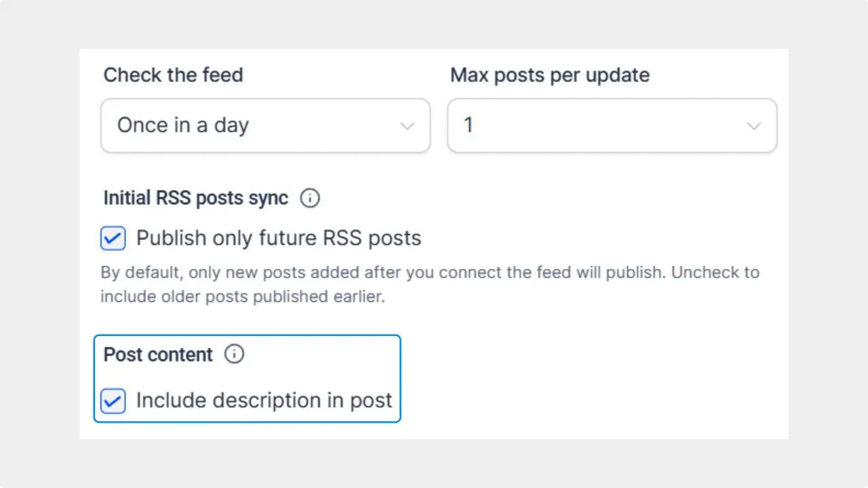Click the checkmark icon inside Include description checkbox

click(113, 401)
